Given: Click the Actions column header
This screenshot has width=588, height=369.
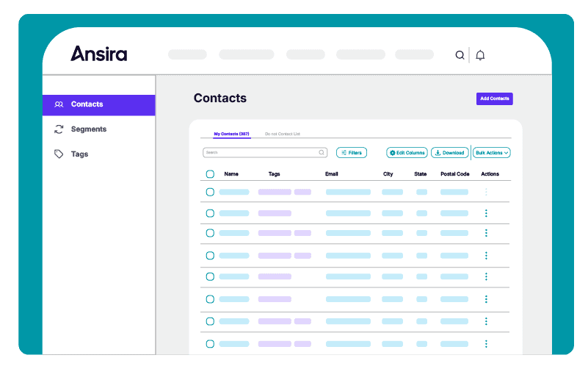Looking at the screenshot, I should (x=490, y=174).
